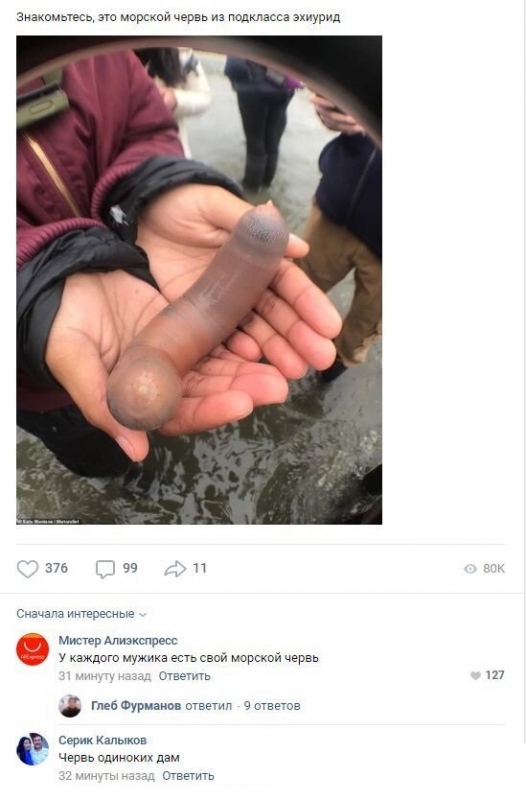Open Мистер Алиэкспресс avatar
The image size is (526, 800).
[x=33, y=649]
